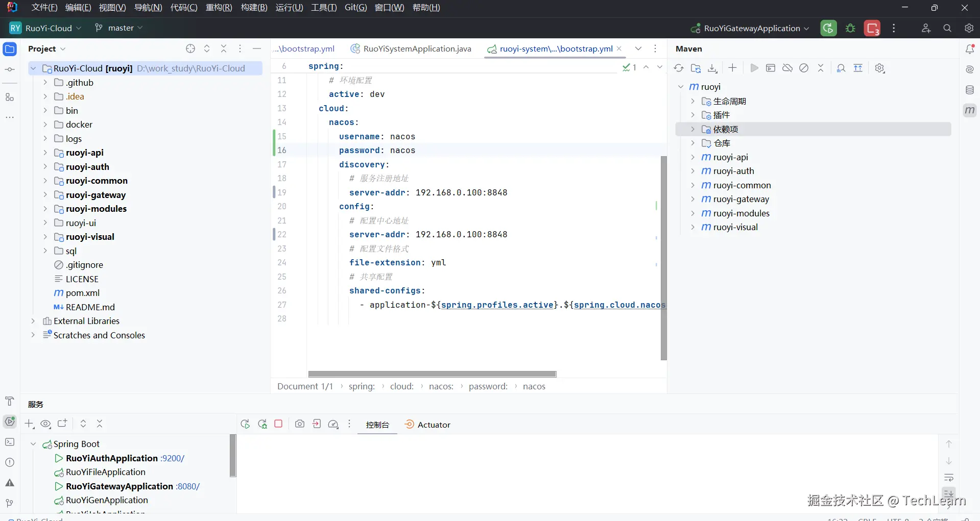
Task: Toggle soft-wrap in the console panel
Action: pos(949,478)
